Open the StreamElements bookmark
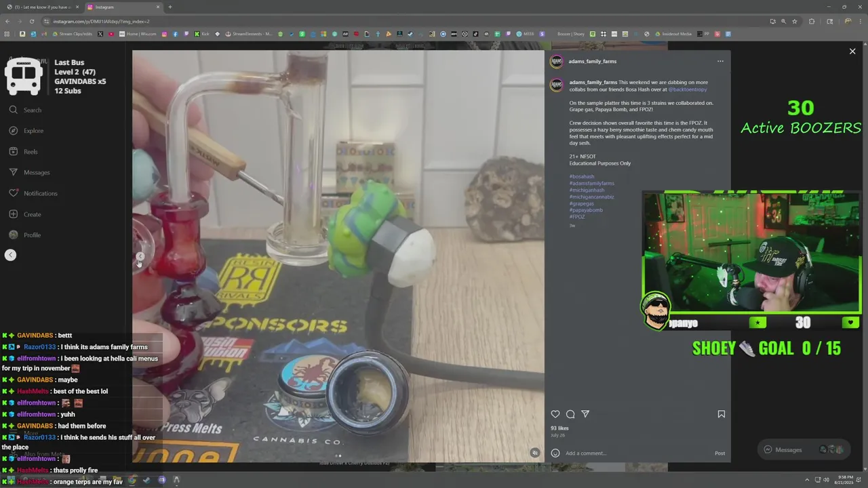The height and width of the screenshot is (488, 868). point(248,34)
